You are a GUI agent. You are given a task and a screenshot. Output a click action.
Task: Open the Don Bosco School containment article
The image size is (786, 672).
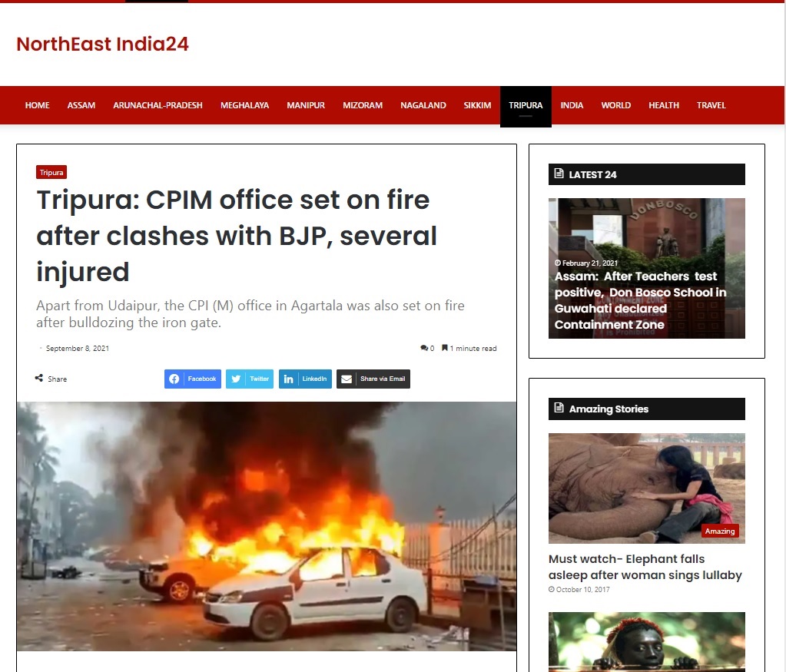(x=640, y=300)
